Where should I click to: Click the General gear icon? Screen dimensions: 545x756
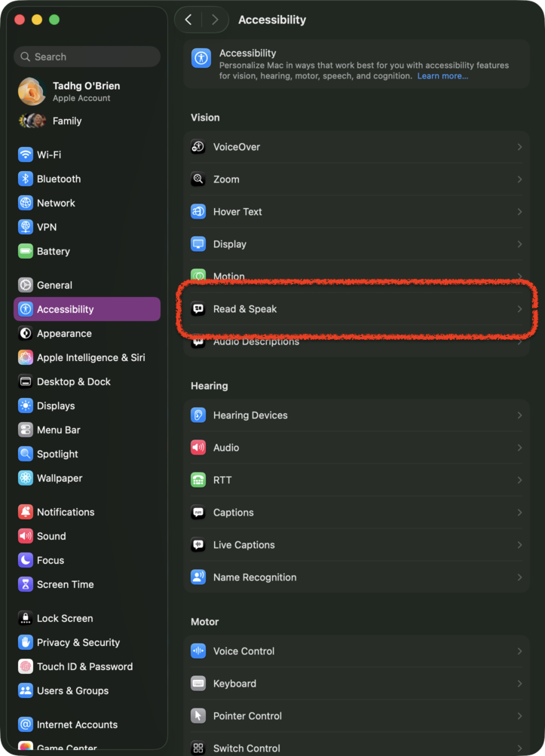26,285
